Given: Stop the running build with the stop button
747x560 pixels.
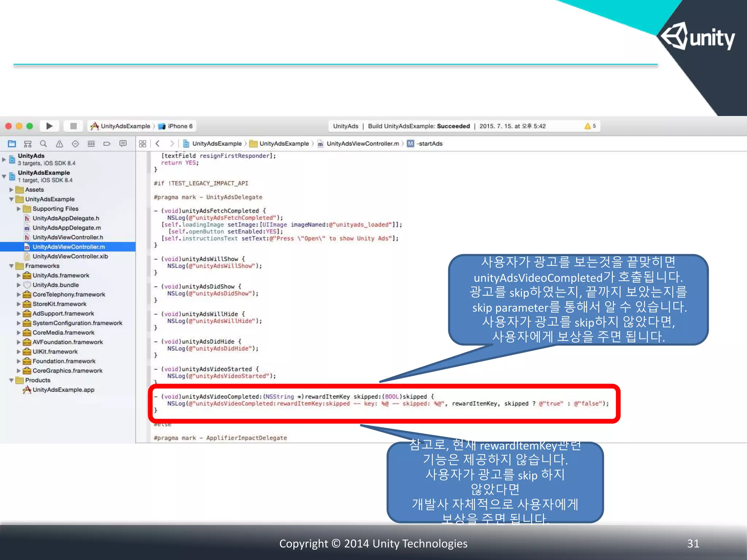Looking at the screenshot, I should 73,126.
